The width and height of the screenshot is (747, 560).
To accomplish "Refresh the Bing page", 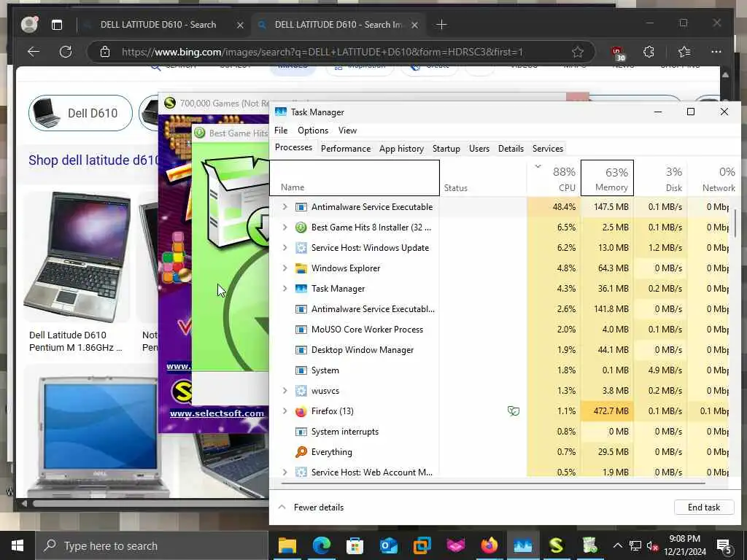I will (65, 52).
